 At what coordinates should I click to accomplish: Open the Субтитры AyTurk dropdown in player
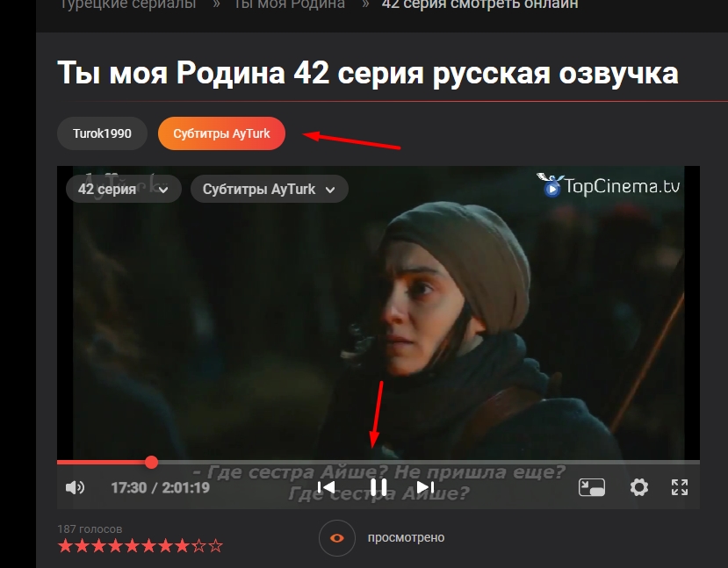point(269,189)
